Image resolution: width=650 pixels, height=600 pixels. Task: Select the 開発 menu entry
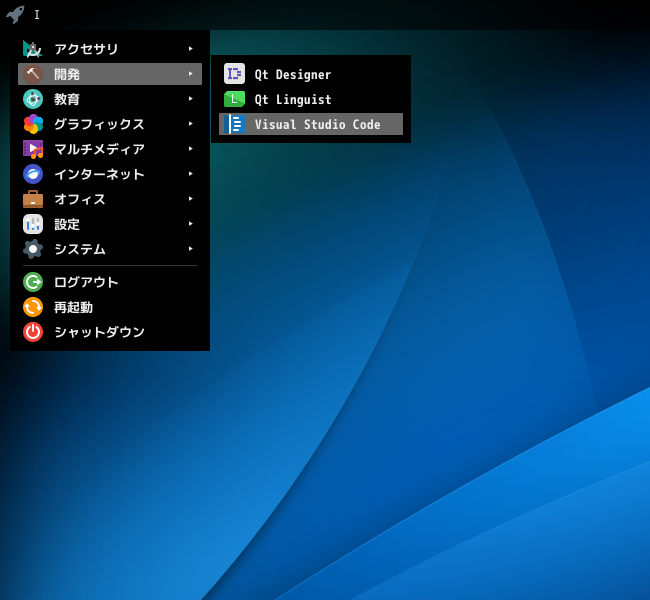[110, 74]
